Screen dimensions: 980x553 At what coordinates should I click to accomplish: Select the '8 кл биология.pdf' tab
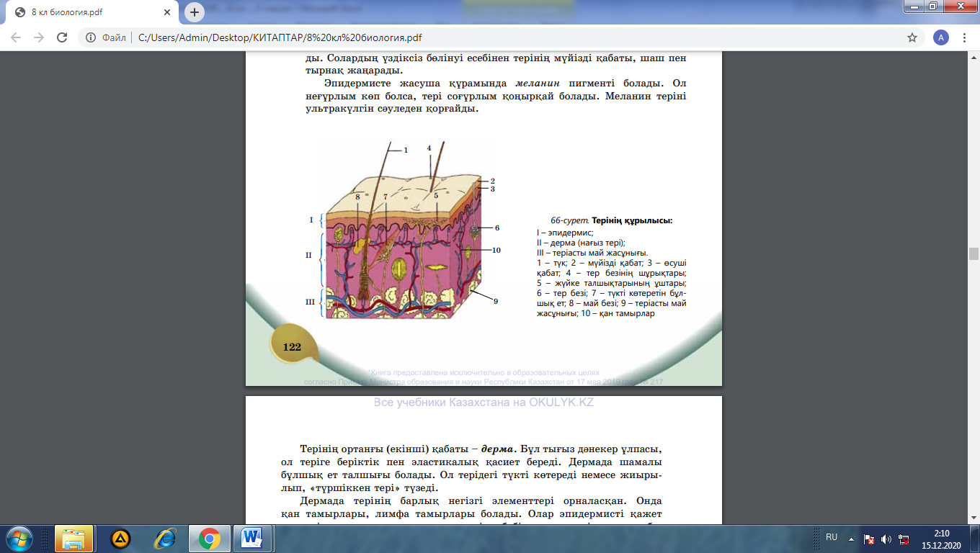pyautogui.click(x=92, y=12)
